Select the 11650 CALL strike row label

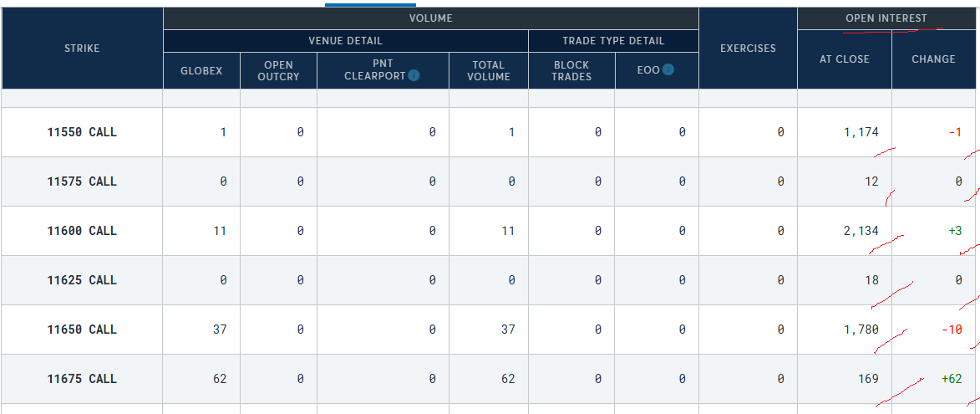[82, 330]
